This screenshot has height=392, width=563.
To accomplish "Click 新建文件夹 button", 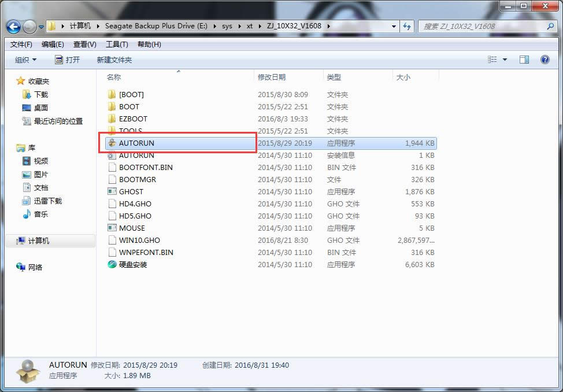I will pyautogui.click(x=114, y=60).
